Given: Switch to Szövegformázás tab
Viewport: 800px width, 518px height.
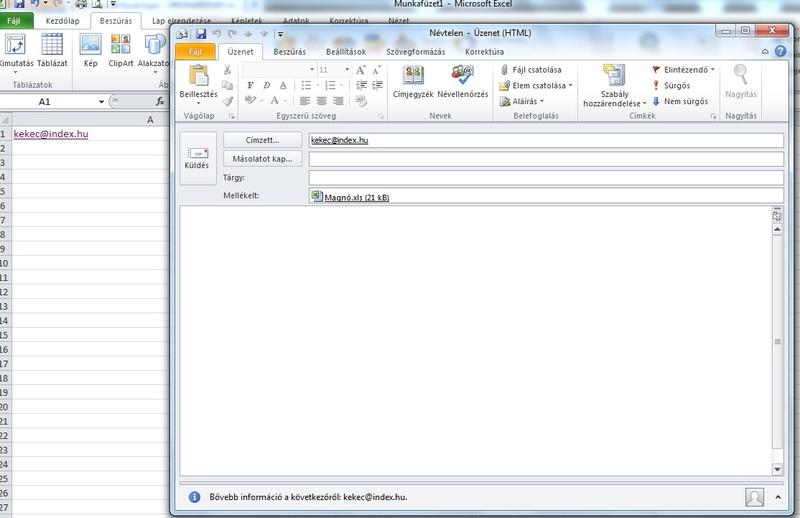Looking at the screenshot, I should [415, 52].
